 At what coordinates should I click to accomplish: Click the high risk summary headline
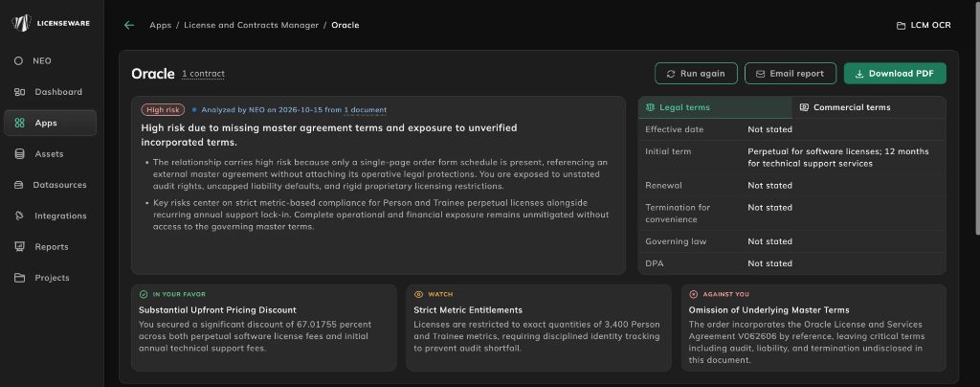pyautogui.click(x=329, y=135)
